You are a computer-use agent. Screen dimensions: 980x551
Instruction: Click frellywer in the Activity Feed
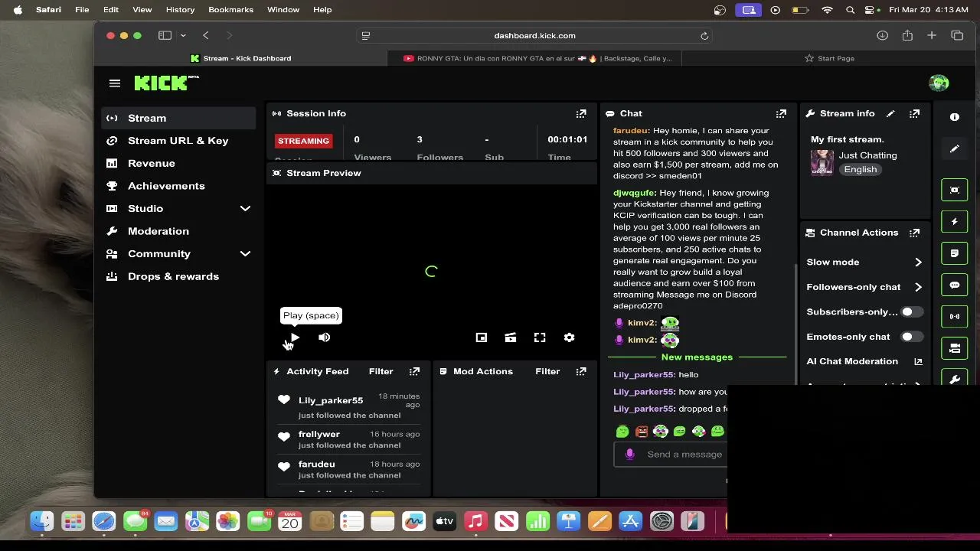[x=319, y=434]
